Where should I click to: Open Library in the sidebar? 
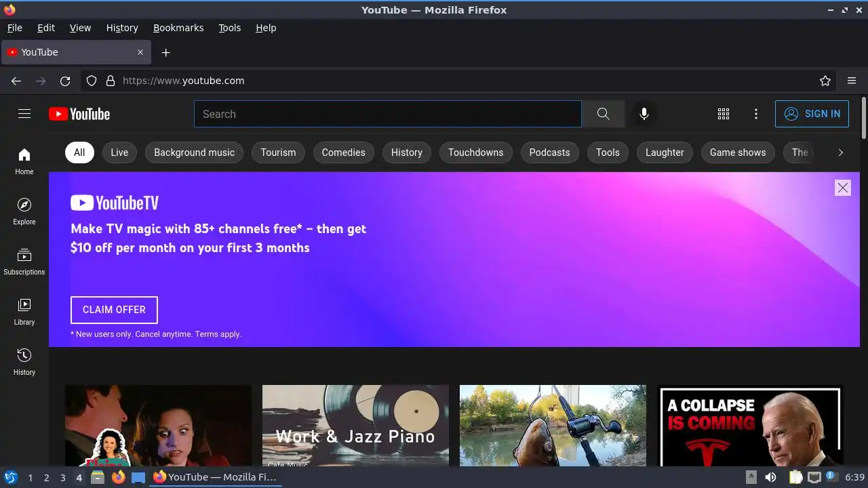[x=24, y=312]
